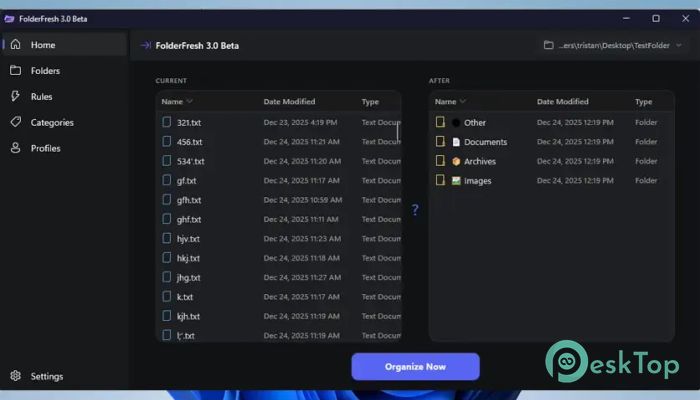This screenshot has width=700, height=400.
Task: Click the file icon of hjv.txt
Action: tap(167, 238)
